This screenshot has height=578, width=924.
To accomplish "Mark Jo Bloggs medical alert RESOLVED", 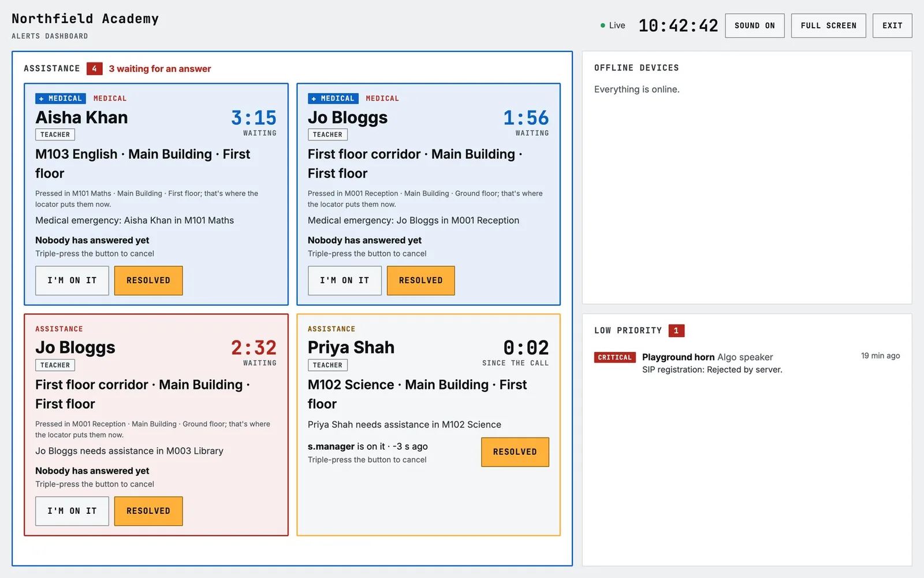I will 421,280.
